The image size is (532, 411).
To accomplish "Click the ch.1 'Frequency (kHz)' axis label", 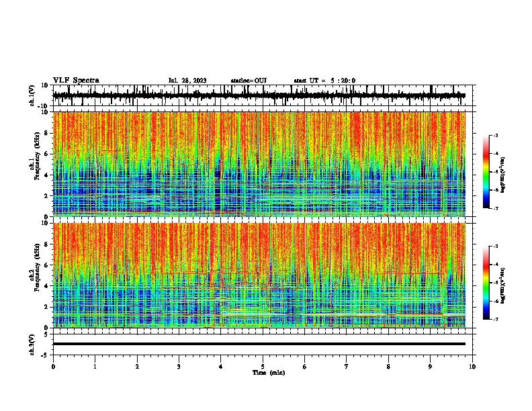I will point(38,156).
